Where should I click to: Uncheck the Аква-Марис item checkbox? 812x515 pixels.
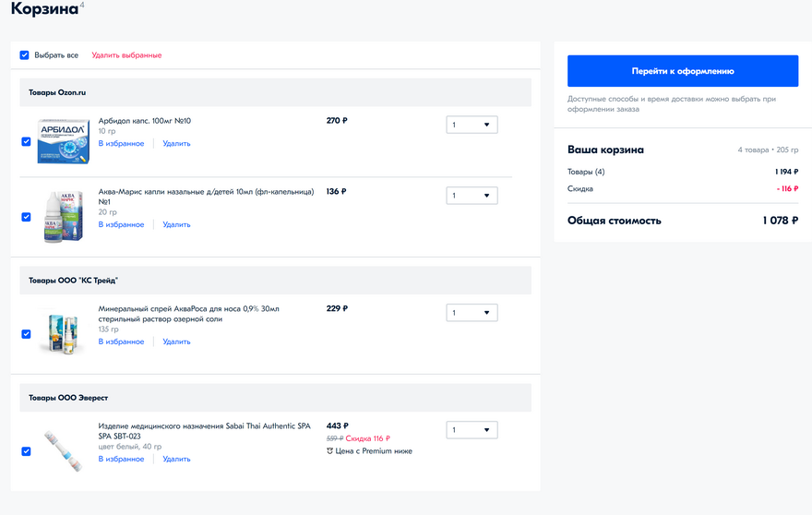tap(26, 217)
